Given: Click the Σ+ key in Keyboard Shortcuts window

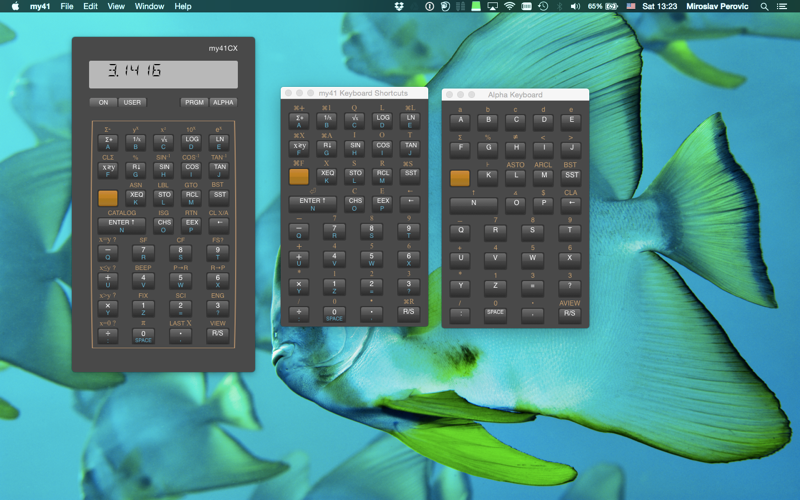Looking at the screenshot, I should coord(298,121).
